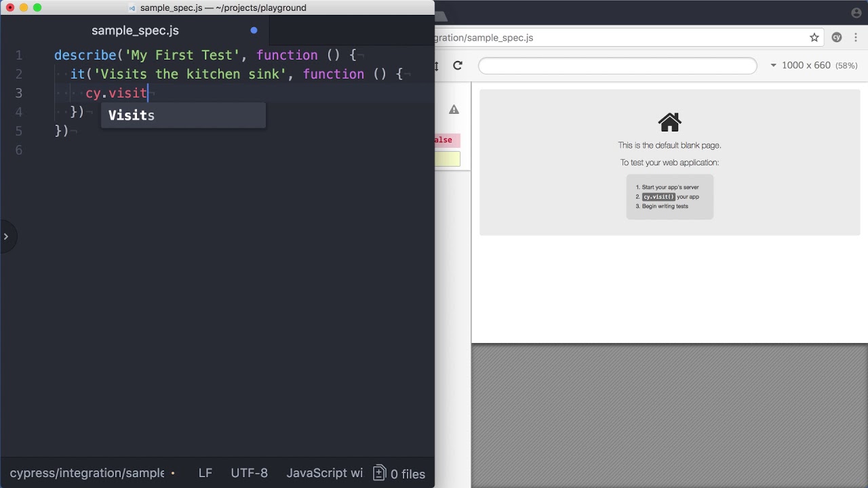The width and height of the screenshot is (868, 488).
Task: Click the 'My First Test' string
Action: (x=182, y=55)
